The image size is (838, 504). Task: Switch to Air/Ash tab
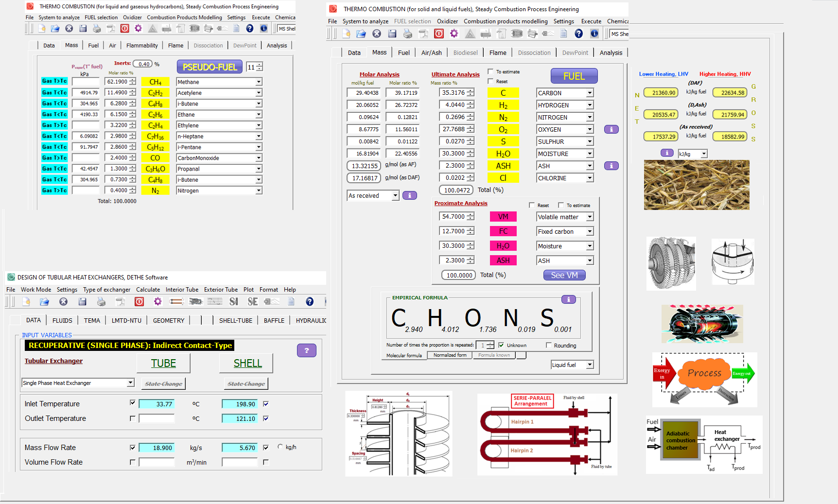coord(432,52)
